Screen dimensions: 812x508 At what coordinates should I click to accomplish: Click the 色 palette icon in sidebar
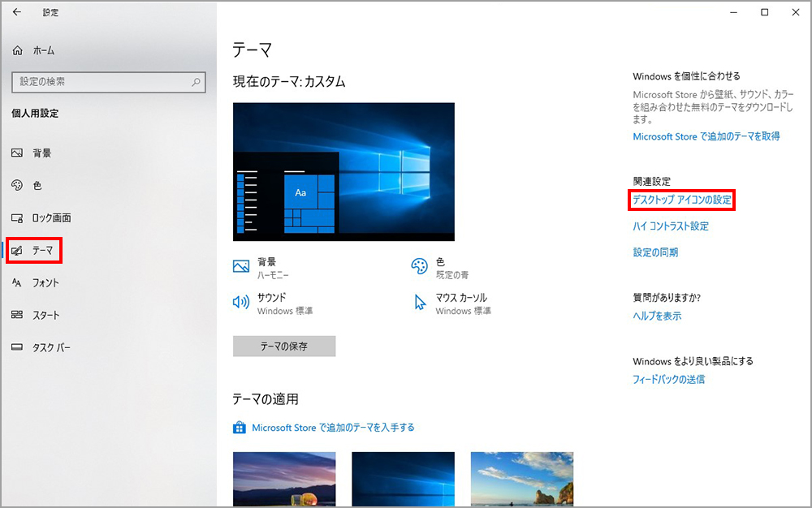point(17,185)
